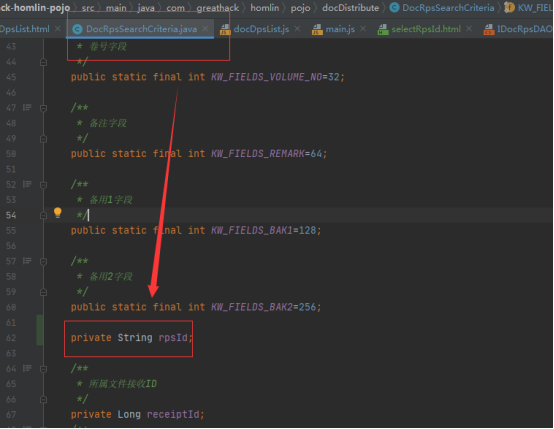
Task: Click the doc render icon at line 57
Action: 27,261
